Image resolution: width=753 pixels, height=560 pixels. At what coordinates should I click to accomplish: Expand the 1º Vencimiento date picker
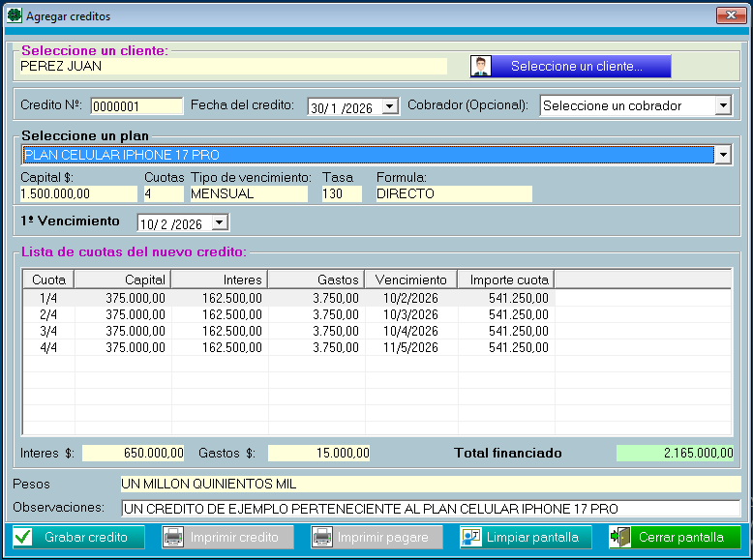220,223
